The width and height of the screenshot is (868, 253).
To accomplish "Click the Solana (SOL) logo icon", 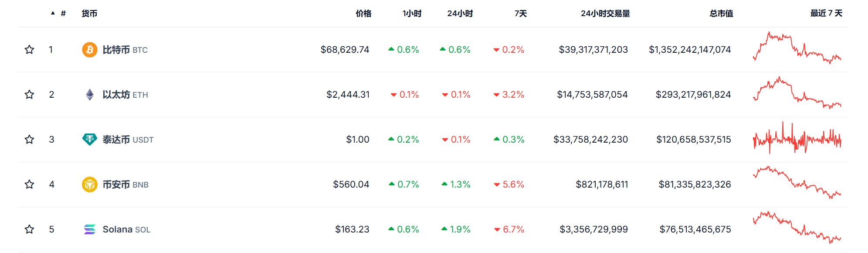I will click(x=90, y=229).
